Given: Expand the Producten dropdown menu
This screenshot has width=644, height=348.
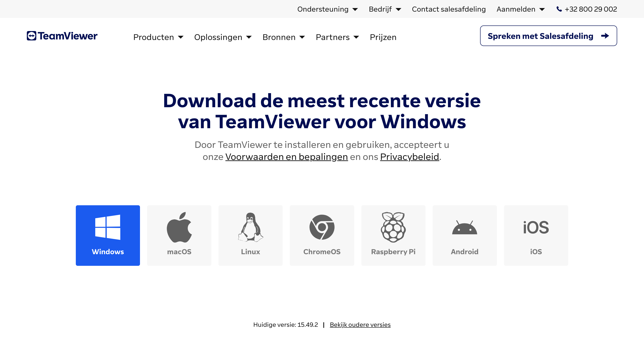Looking at the screenshot, I should pyautogui.click(x=159, y=37).
